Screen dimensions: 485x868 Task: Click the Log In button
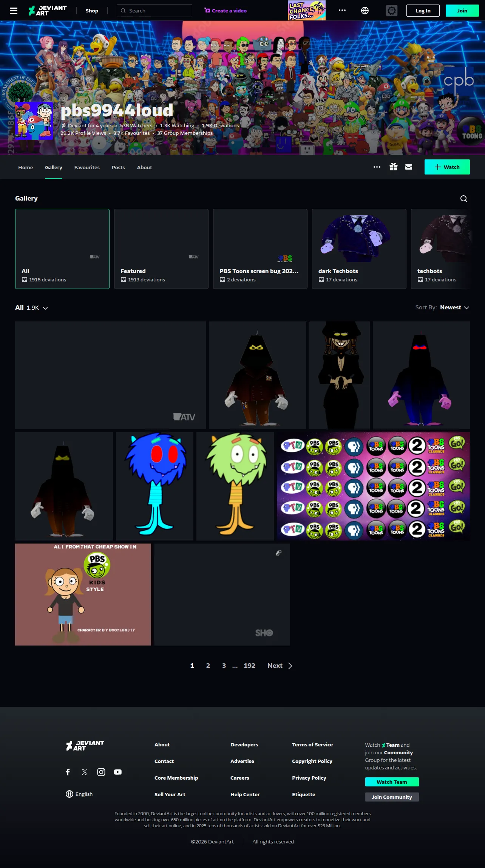[423, 11]
